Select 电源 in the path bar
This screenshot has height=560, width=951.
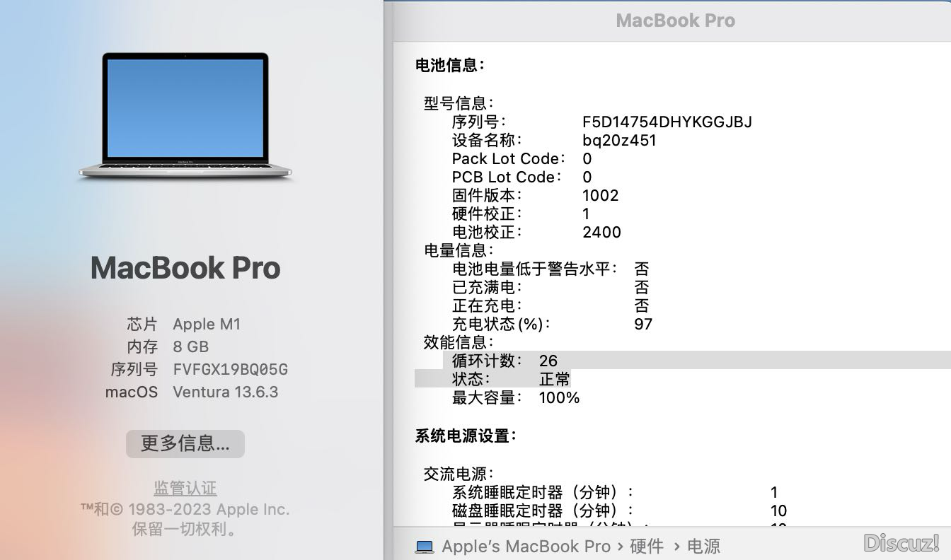703,547
